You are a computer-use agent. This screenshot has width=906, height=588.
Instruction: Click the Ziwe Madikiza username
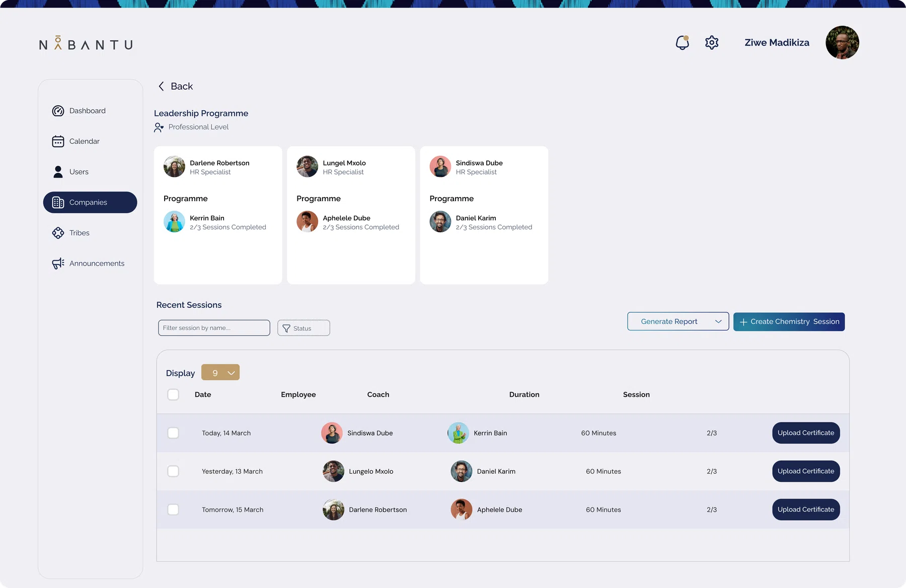point(777,43)
